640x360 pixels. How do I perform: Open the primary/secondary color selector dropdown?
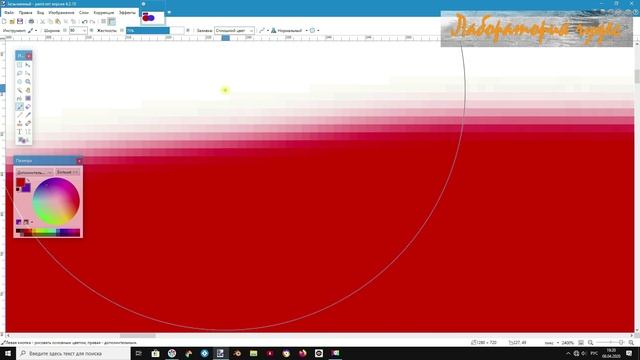pos(35,172)
